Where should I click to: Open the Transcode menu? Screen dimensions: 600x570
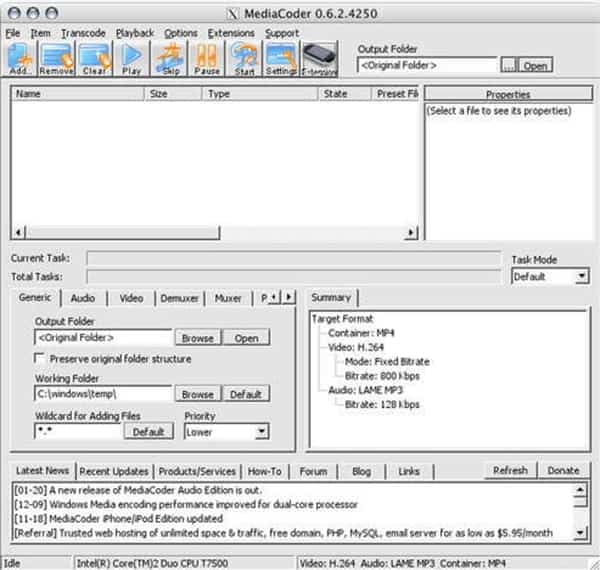tap(83, 33)
